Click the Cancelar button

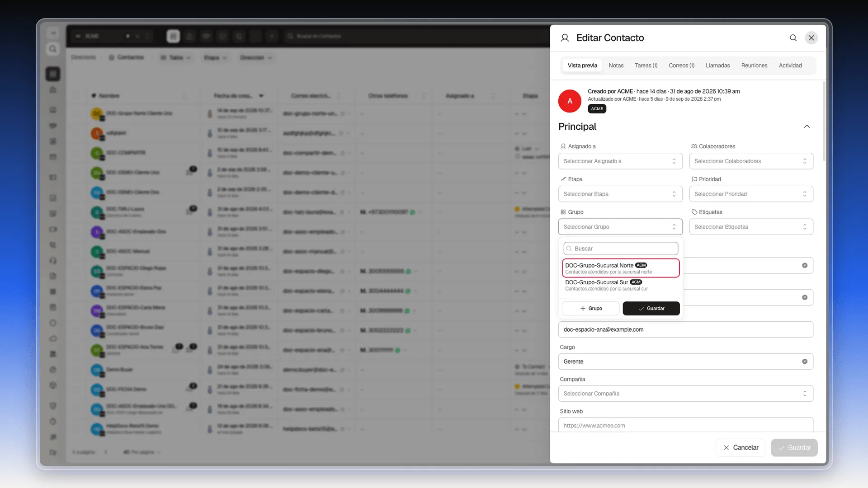(740, 448)
